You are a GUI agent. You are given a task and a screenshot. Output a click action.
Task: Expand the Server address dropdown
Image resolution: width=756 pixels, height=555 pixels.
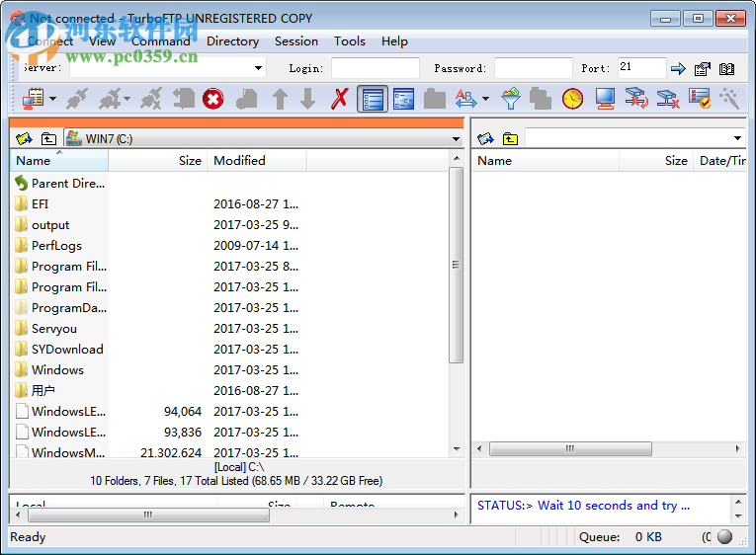(259, 68)
